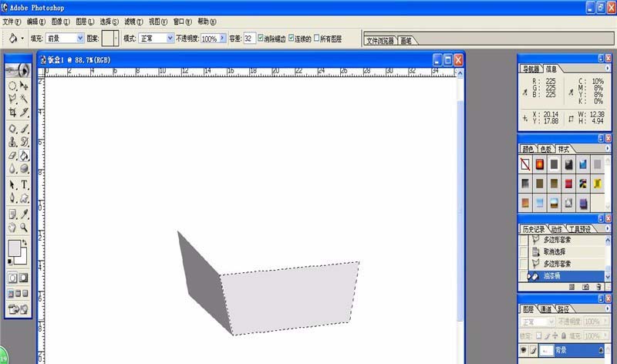
Task: Select the Move tool
Action: tap(25, 86)
